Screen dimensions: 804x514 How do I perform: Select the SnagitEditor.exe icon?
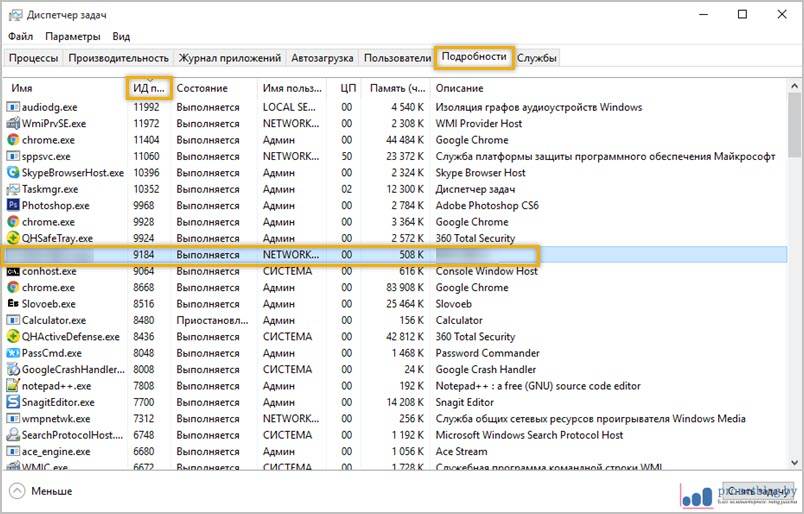tap(13, 402)
